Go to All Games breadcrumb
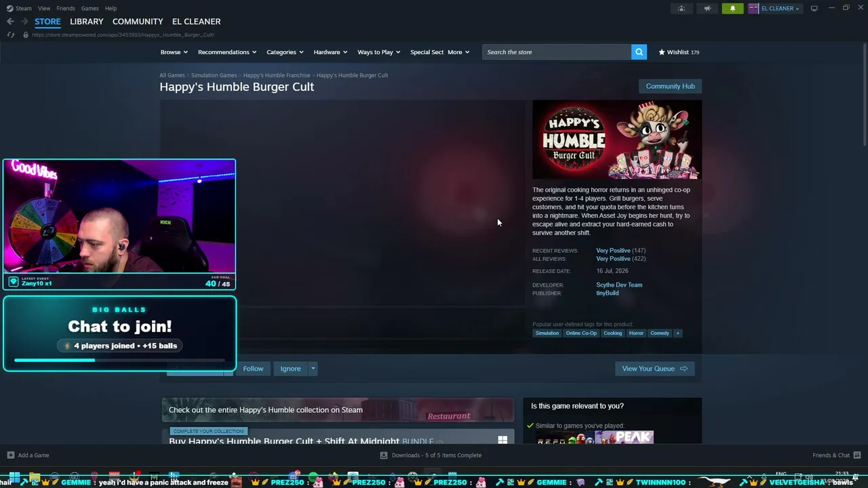The image size is (868, 488). click(x=172, y=75)
